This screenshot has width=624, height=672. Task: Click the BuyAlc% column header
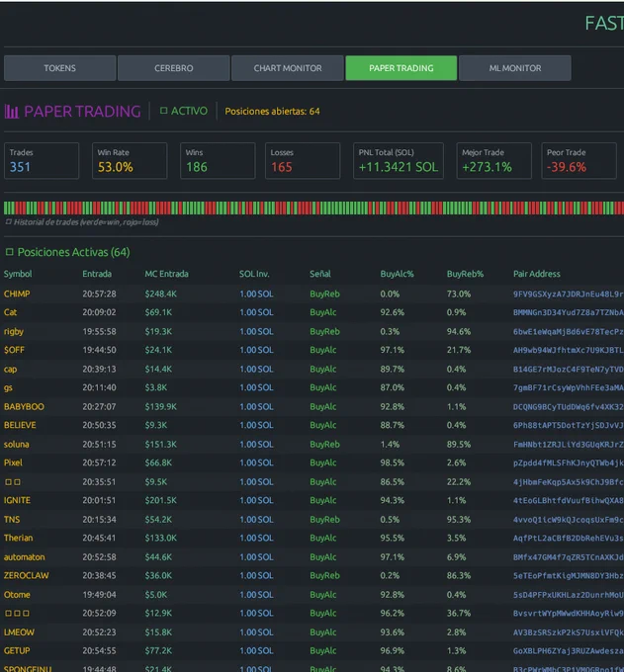coord(398,274)
